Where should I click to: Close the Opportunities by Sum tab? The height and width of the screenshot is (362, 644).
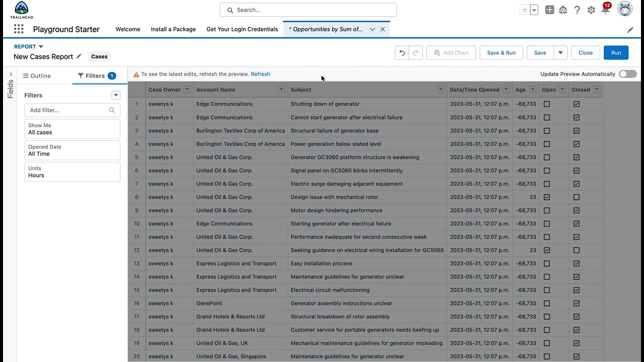coord(382,29)
